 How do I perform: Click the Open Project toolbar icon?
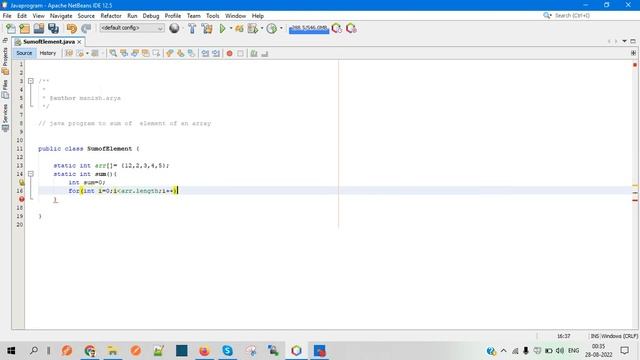[x=39, y=28]
